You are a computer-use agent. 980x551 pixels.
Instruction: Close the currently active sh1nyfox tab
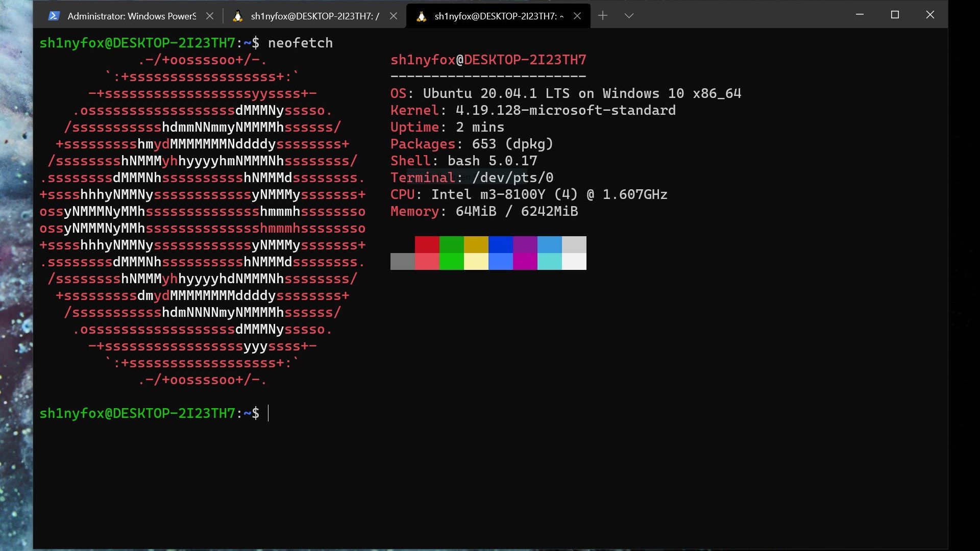coord(577,16)
